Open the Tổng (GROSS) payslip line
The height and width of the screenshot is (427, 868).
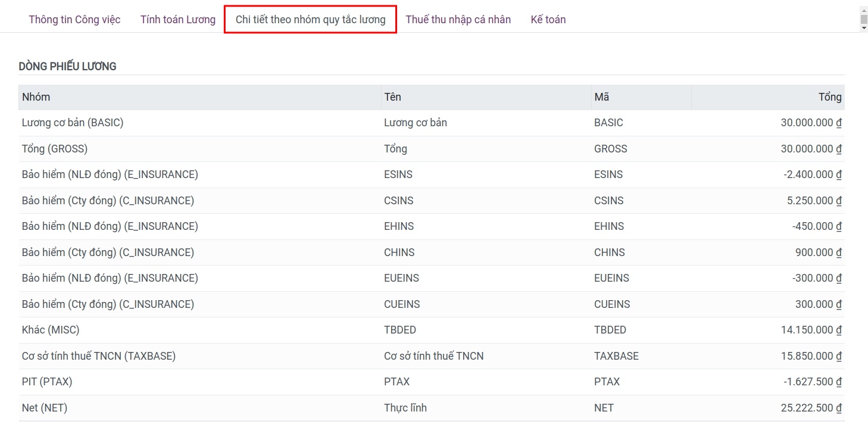point(55,149)
